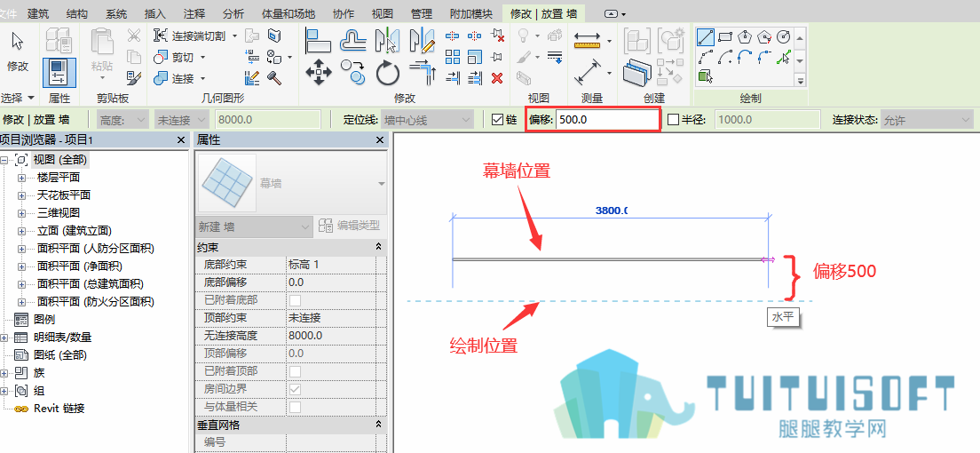Select the Circle draw tool
The image size is (980, 453).
click(x=783, y=37)
